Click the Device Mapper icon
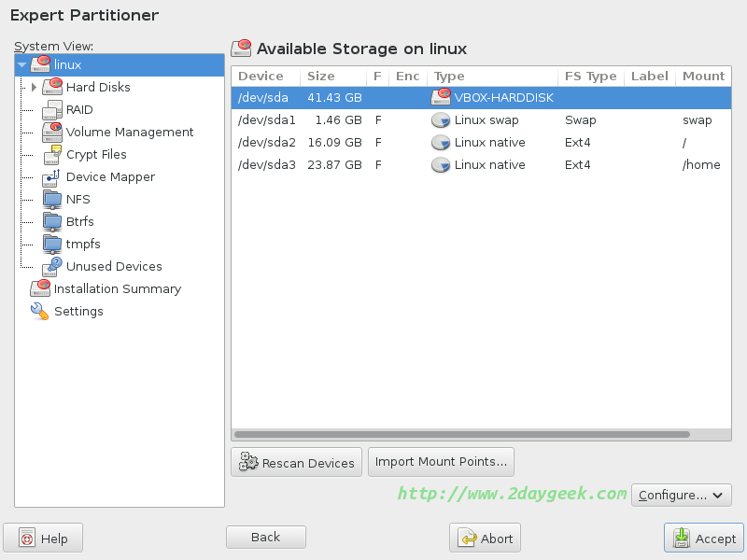The image size is (747, 560). tap(52, 177)
